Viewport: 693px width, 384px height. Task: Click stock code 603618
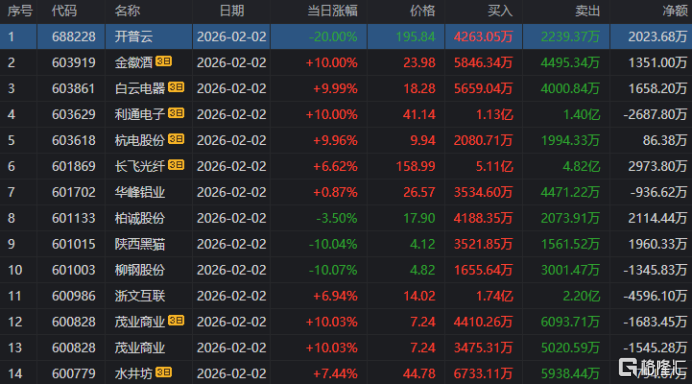[73, 141]
